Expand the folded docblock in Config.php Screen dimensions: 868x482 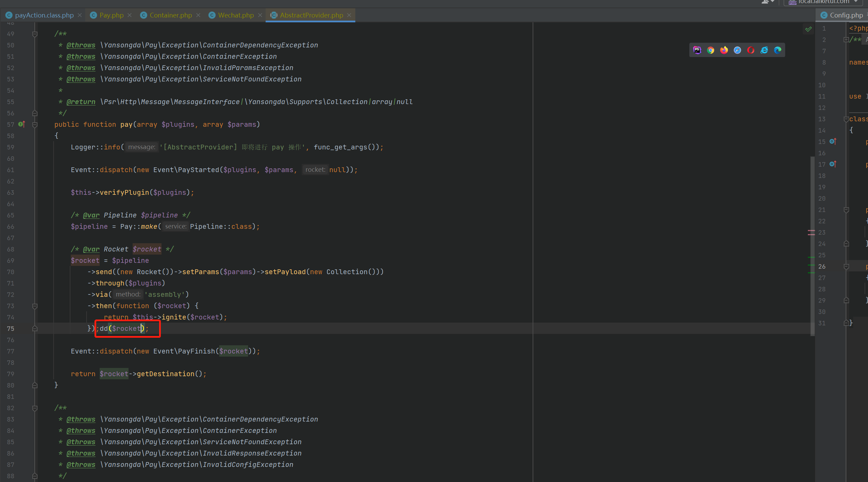tap(846, 40)
